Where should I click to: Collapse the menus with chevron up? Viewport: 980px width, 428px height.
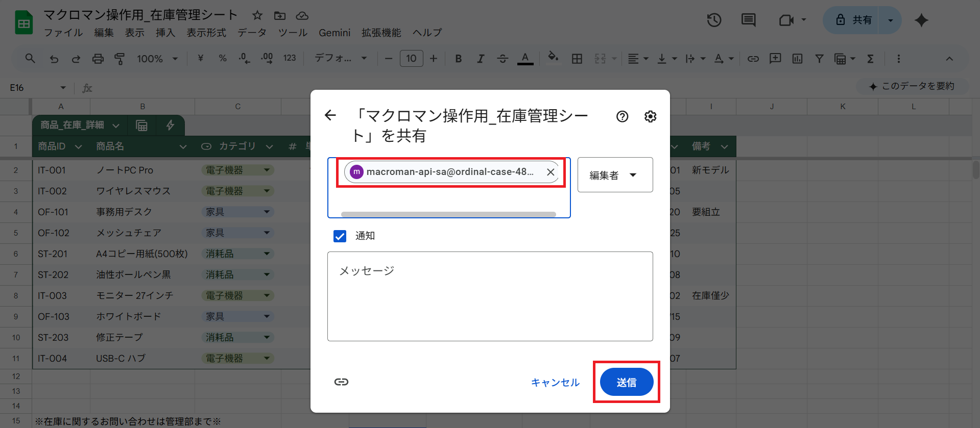tap(949, 59)
